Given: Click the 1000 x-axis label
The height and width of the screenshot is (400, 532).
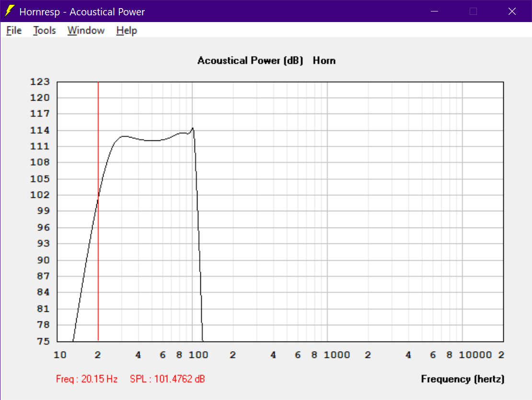Looking at the screenshot, I should pos(337,355).
